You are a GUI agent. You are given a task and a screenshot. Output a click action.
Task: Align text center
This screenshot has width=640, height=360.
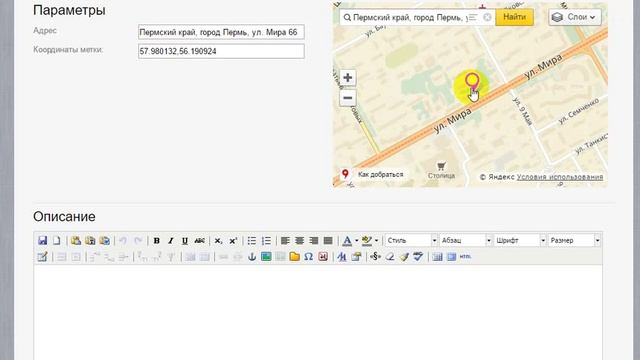(x=300, y=241)
